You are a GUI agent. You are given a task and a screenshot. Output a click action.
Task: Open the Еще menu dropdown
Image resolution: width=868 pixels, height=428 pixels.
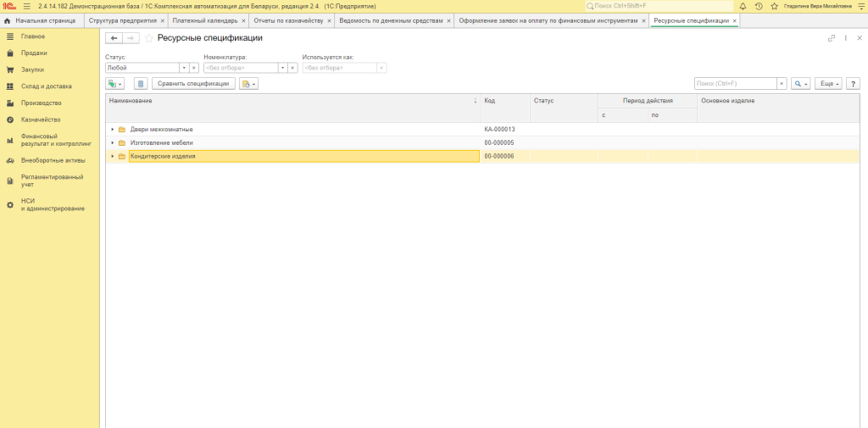pyautogui.click(x=830, y=84)
